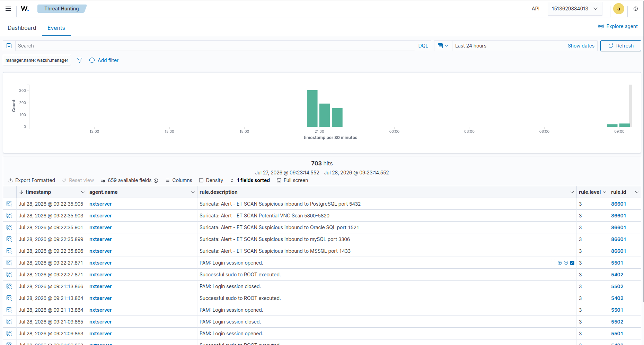Open rule 5402 link at 09:22:27.871
This screenshot has height=345, width=644.
tap(617, 275)
